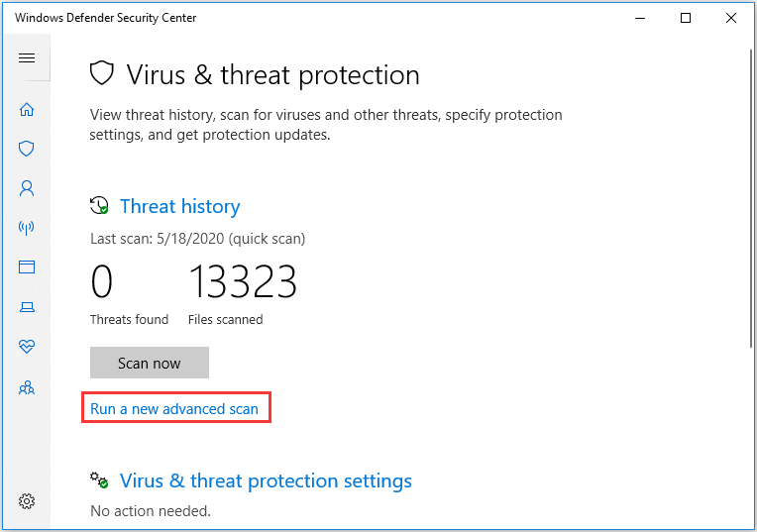Open Firewall & network protection icon
Image resolution: width=757 pixels, height=532 pixels.
coord(27,228)
